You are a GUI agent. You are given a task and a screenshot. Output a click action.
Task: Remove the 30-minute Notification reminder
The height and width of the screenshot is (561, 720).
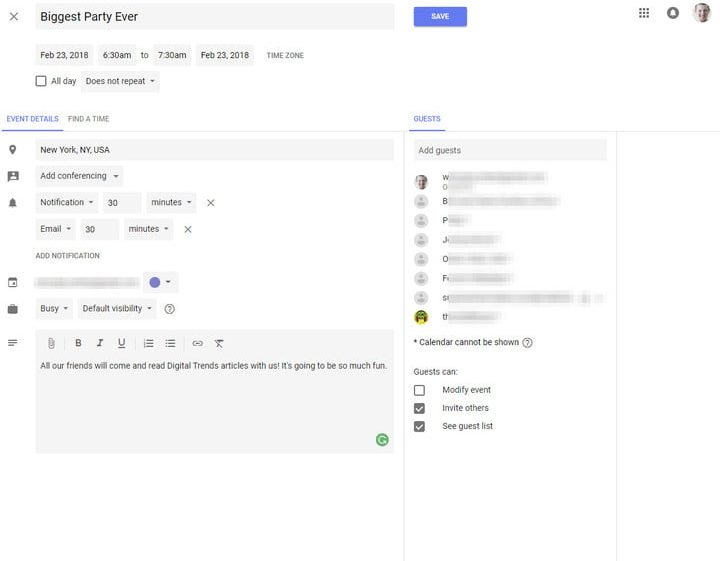210,202
